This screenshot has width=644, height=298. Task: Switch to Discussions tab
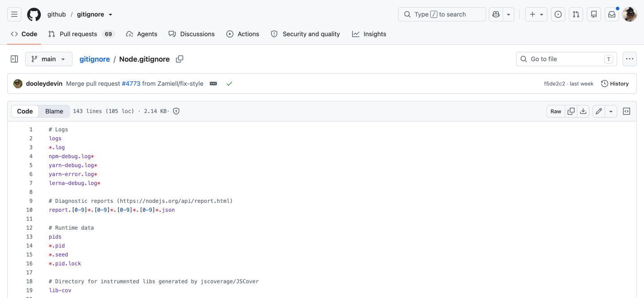191,34
